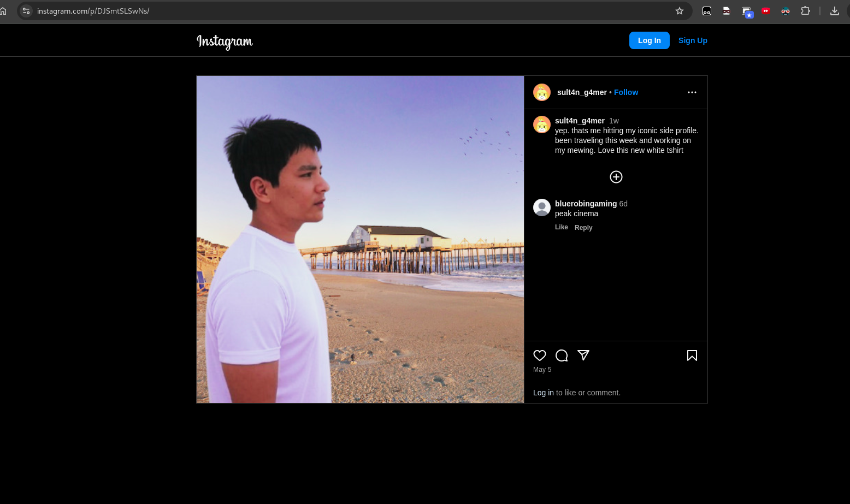Open the comment speech bubble icon

pyautogui.click(x=562, y=355)
